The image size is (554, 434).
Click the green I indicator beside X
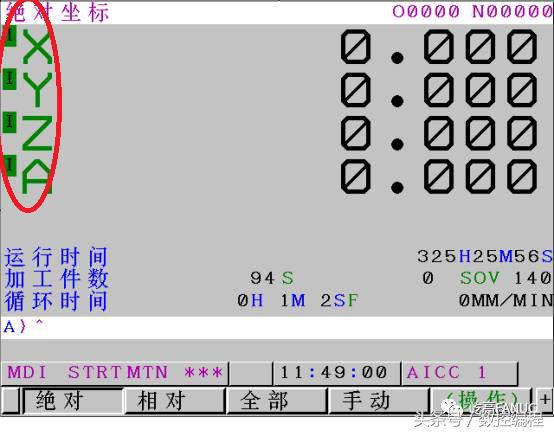tap(10, 36)
